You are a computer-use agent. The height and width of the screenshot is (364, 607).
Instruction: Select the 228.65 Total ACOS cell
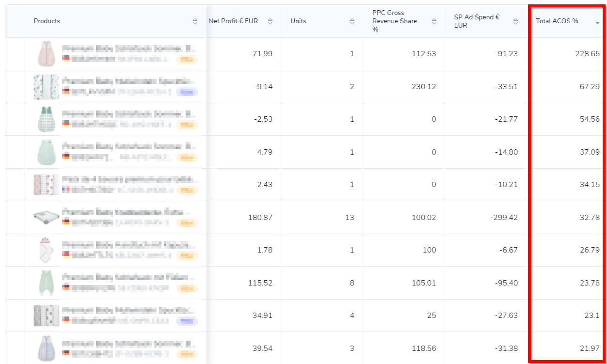587,54
